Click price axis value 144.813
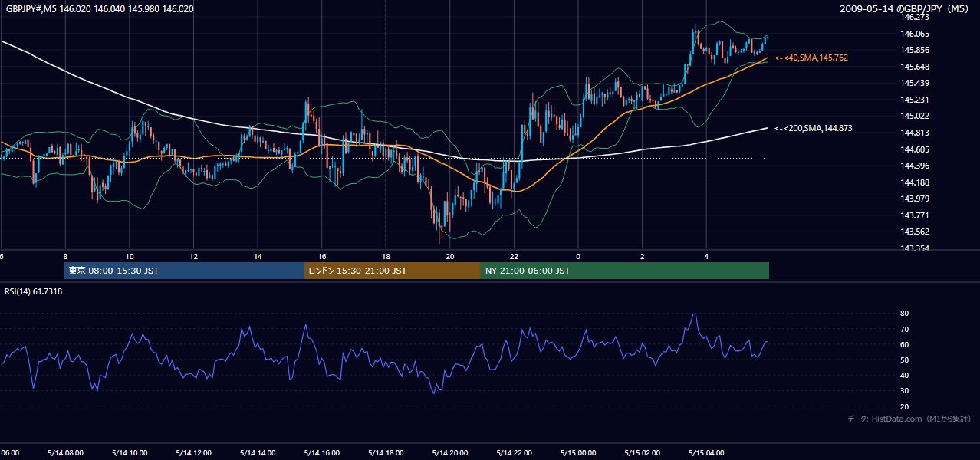Image resolution: width=980 pixels, height=460 pixels. tap(916, 133)
